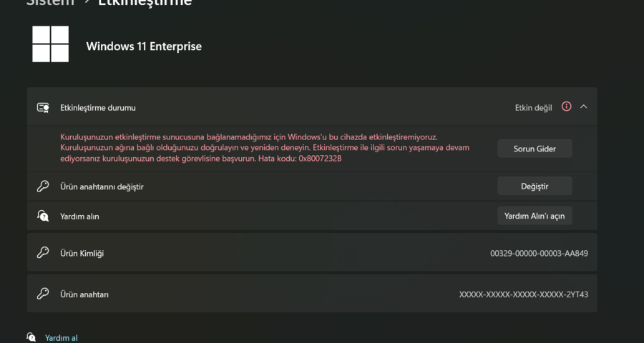The image size is (644, 343).
Task: Click the Etkinleştirme durumu label
Action: click(98, 108)
